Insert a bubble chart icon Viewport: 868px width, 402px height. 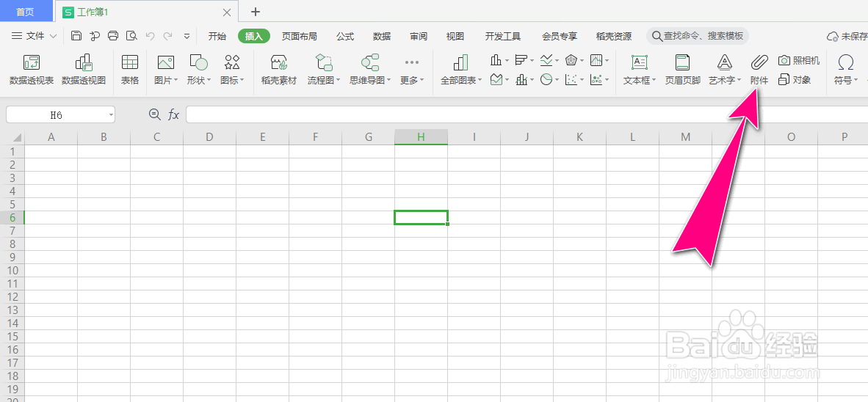[x=596, y=80]
